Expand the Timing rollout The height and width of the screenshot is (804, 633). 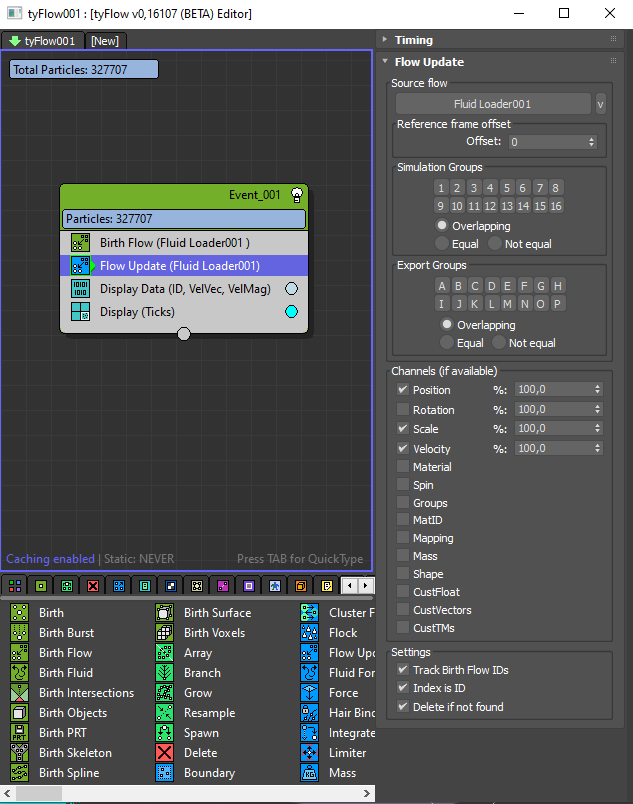click(x=385, y=39)
